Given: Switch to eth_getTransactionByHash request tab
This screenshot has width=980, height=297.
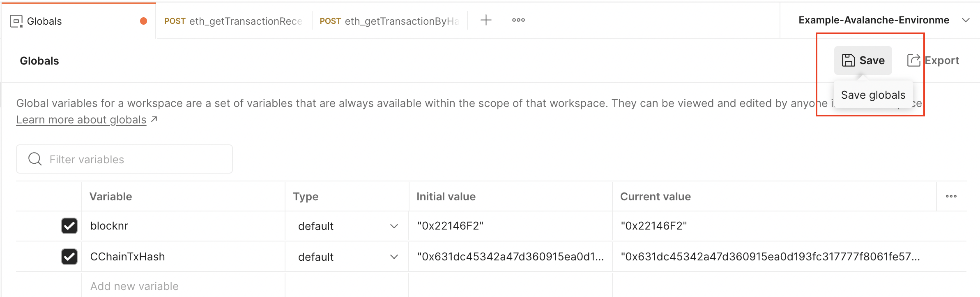Looking at the screenshot, I should [389, 21].
